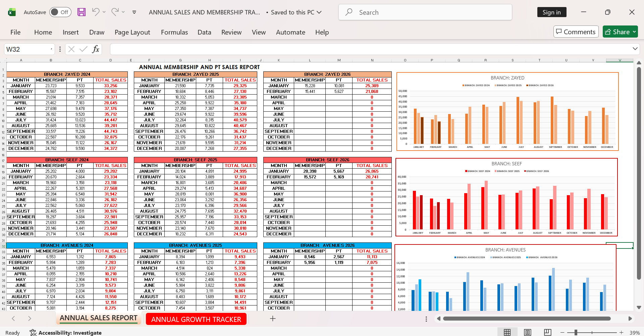The width and height of the screenshot is (644, 336).
Task: Click the Accessibility Investigate status icon
Action: [x=33, y=332]
